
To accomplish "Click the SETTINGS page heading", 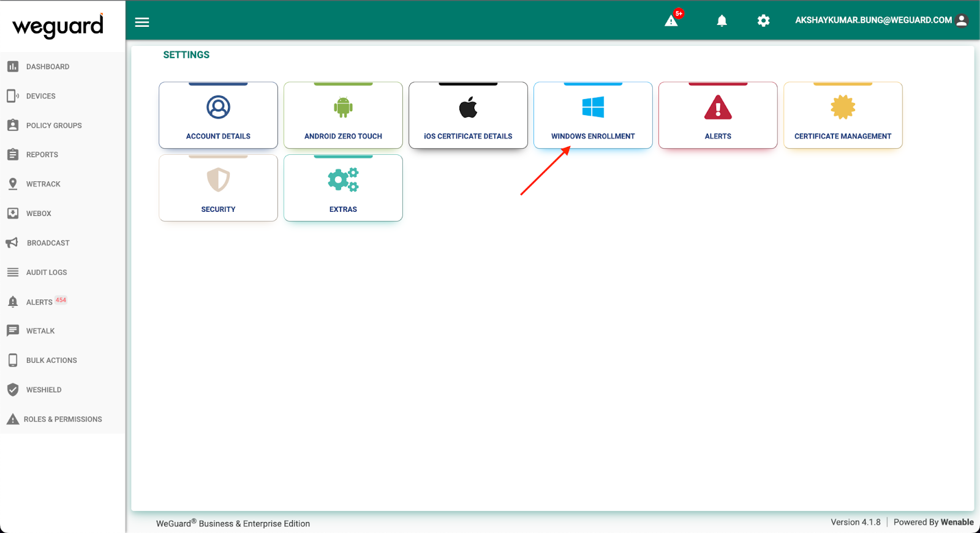I will coord(186,55).
